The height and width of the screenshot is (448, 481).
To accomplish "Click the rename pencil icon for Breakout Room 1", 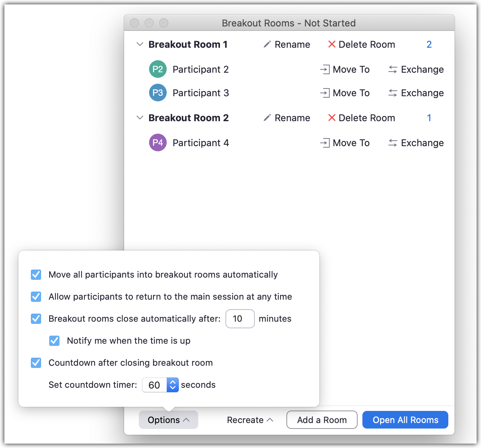I will click(268, 44).
